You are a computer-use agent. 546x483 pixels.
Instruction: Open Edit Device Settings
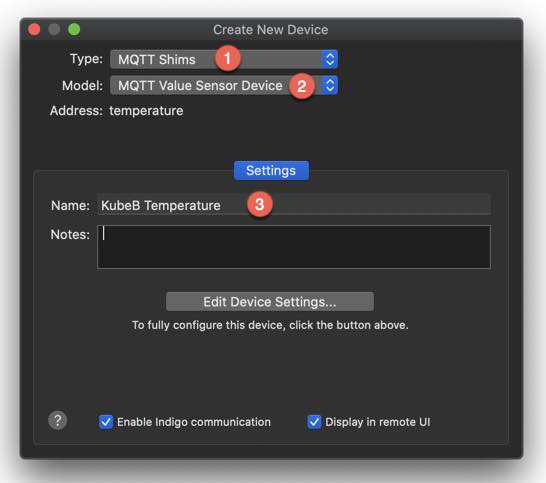[270, 302]
